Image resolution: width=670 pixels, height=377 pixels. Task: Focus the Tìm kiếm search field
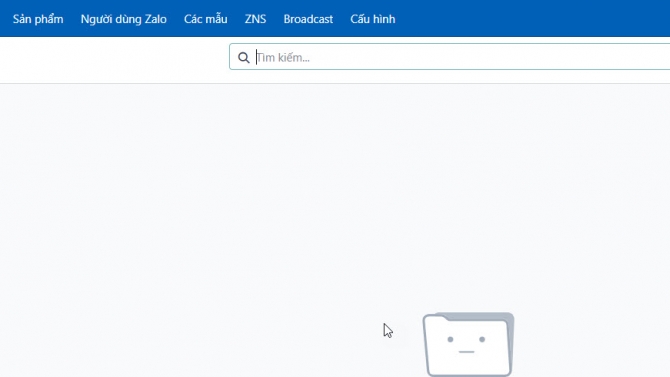(x=450, y=57)
